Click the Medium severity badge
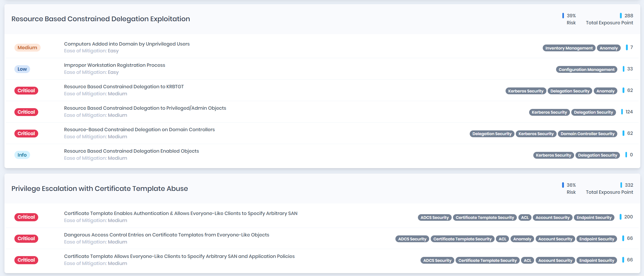The image size is (644, 276). click(x=27, y=48)
